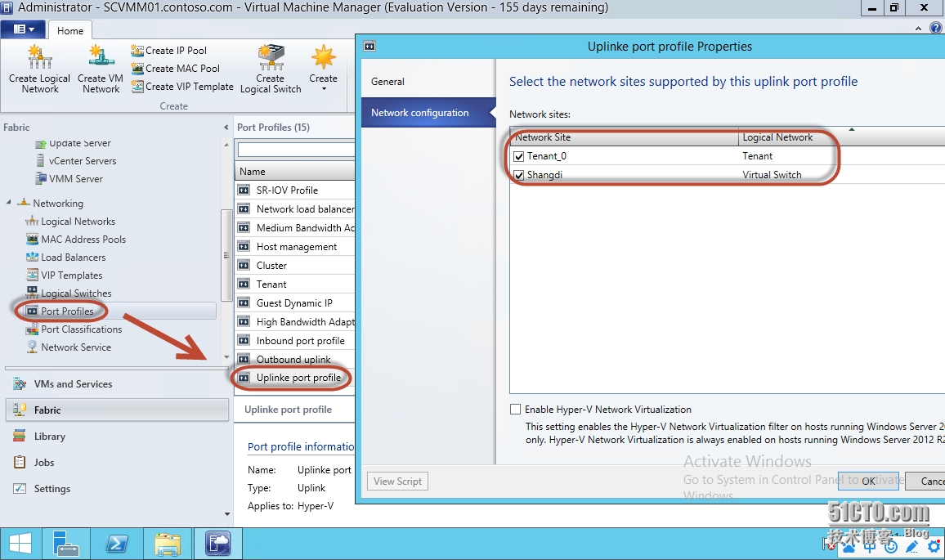Click the Create Logical Network icon

pos(40,57)
